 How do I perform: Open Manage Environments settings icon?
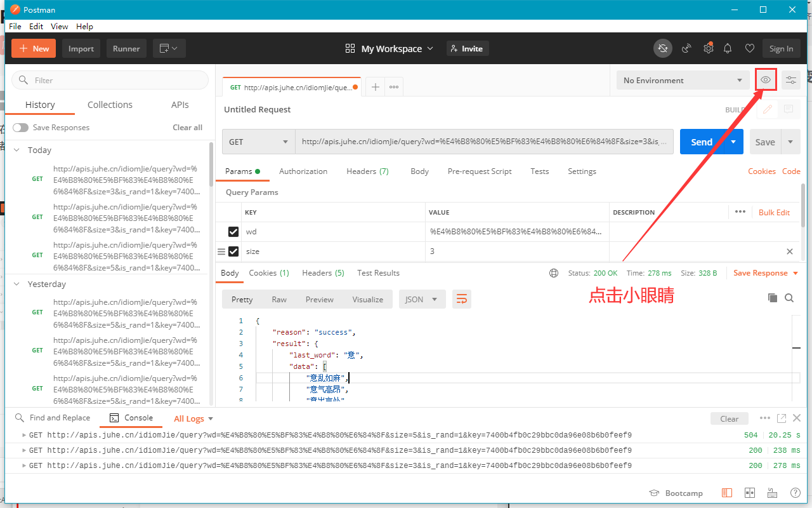(791, 80)
